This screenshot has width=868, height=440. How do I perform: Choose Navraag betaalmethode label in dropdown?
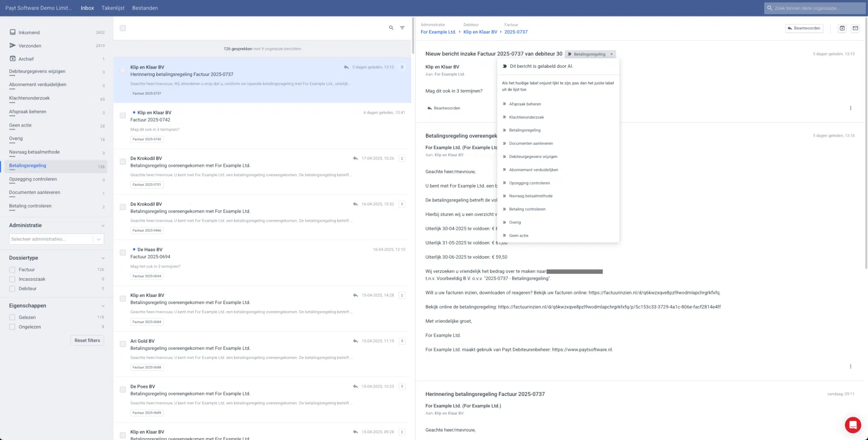[x=531, y=196]
